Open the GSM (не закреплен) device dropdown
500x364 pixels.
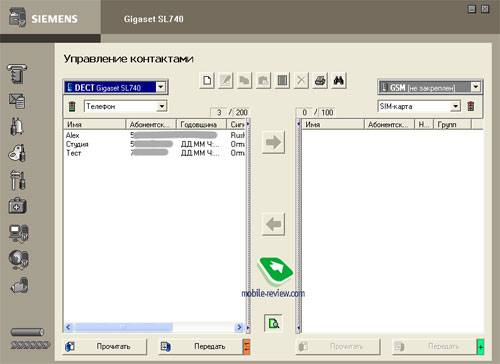pyautogui.click(x=430, y=87)
